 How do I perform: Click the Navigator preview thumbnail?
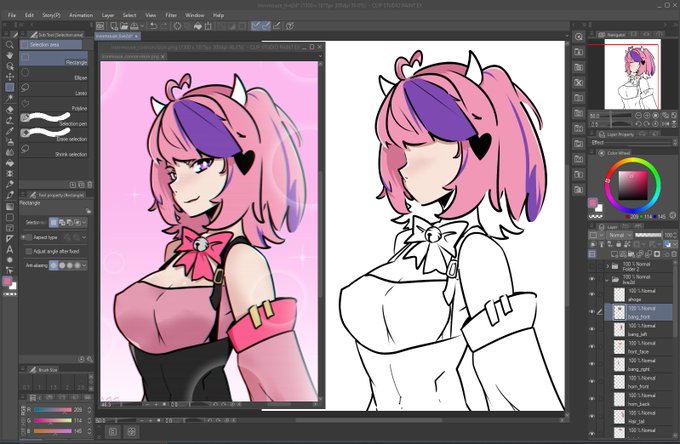[x=632, y=74]
